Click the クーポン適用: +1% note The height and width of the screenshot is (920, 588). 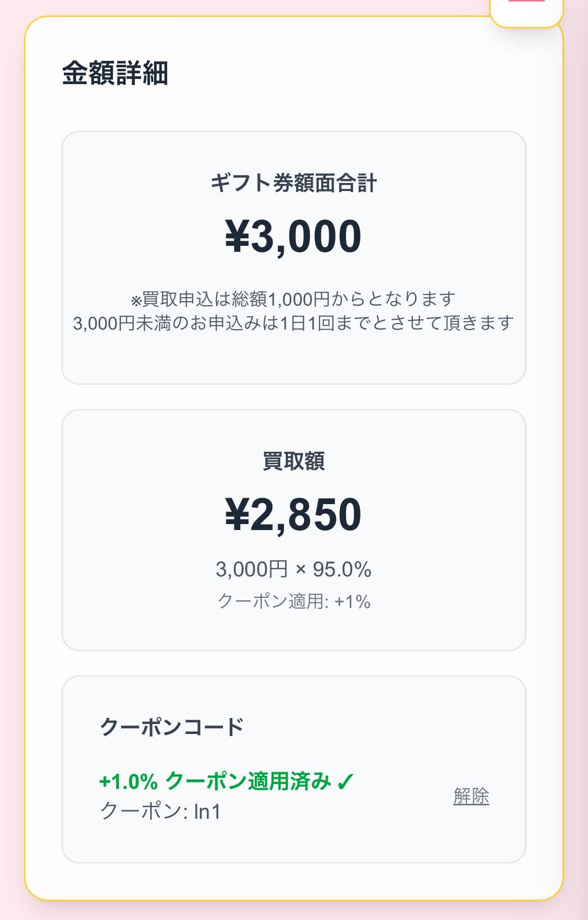(294, 601)
